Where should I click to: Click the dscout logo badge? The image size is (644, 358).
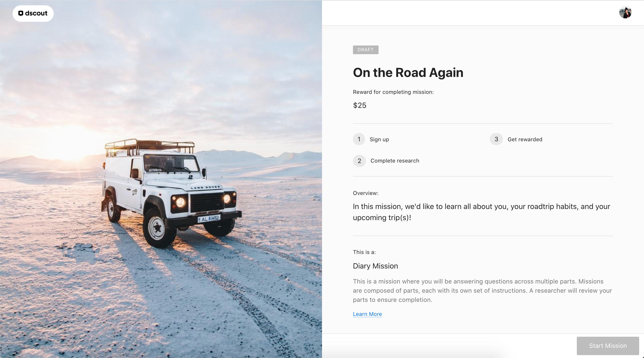[33, 13]
